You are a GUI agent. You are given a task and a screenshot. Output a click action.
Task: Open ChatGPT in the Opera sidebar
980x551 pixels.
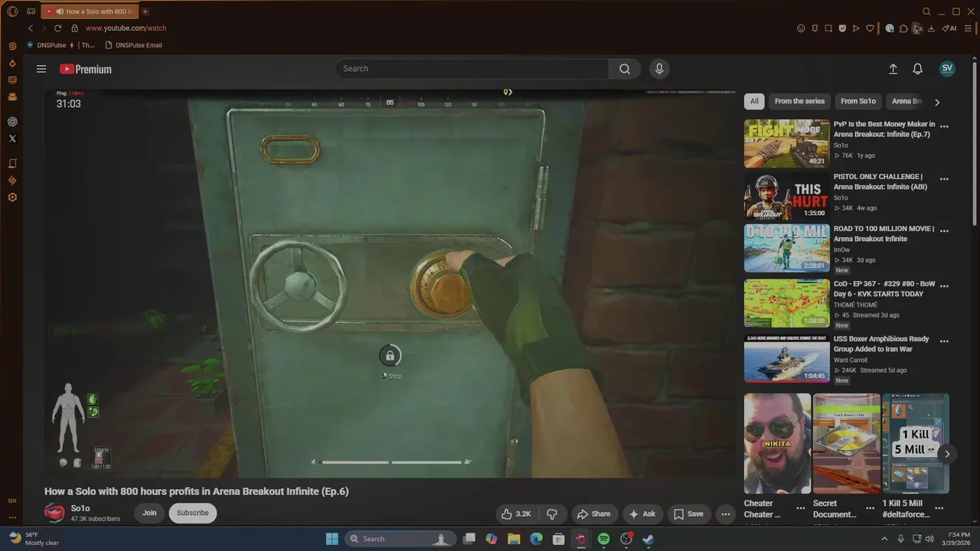[12, 122]
